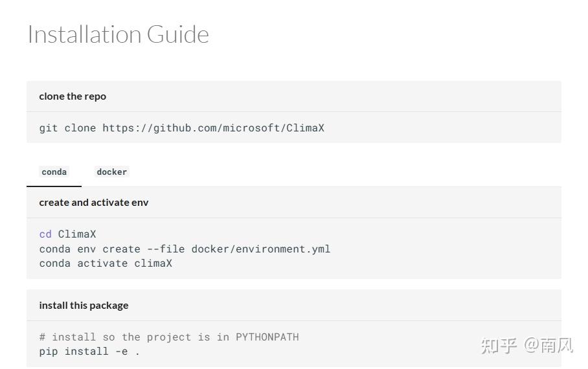Click the 'pip install -e .' command

pyautogui.click(x=89, y=352)
